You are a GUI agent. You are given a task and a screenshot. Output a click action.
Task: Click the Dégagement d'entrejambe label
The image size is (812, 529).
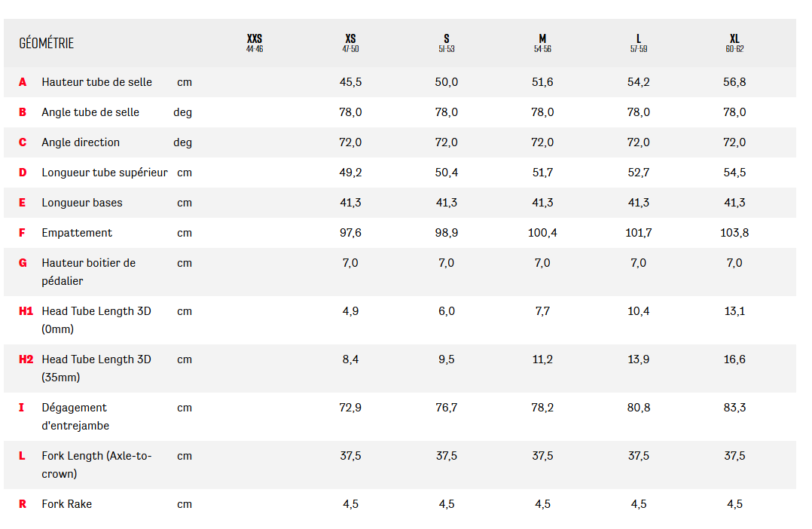click(75, 416)
